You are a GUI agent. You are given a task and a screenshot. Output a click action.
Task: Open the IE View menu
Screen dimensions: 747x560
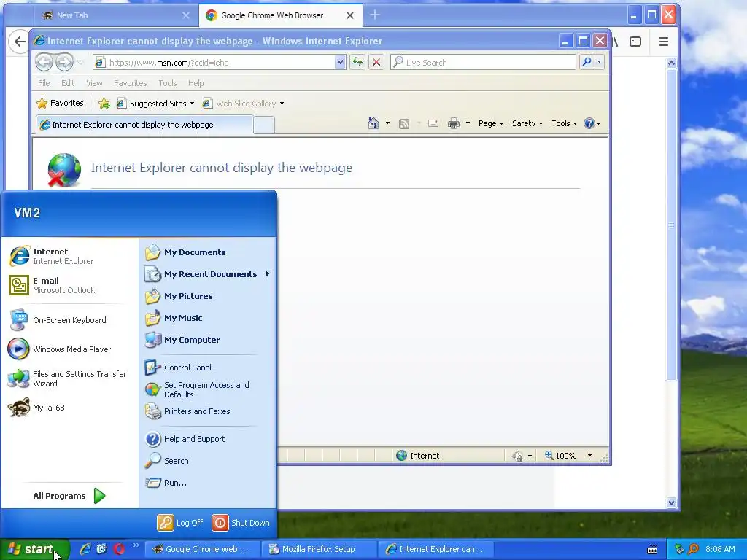point(94,83)
